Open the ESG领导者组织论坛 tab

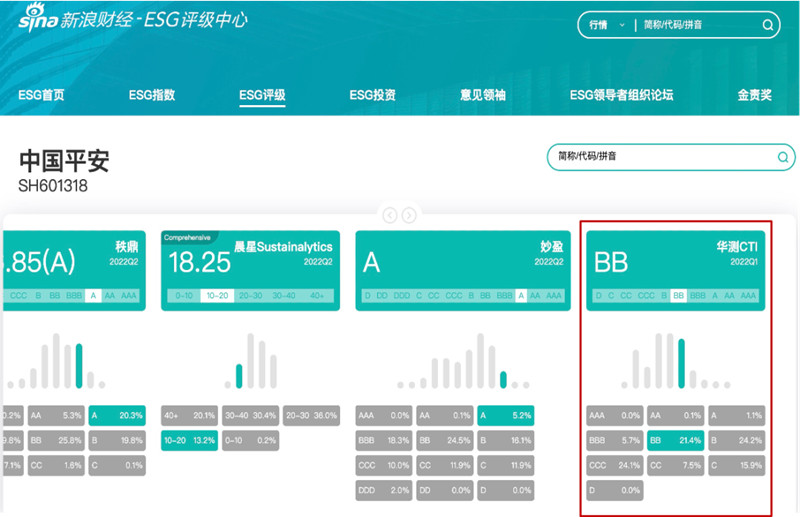point(621,95)
